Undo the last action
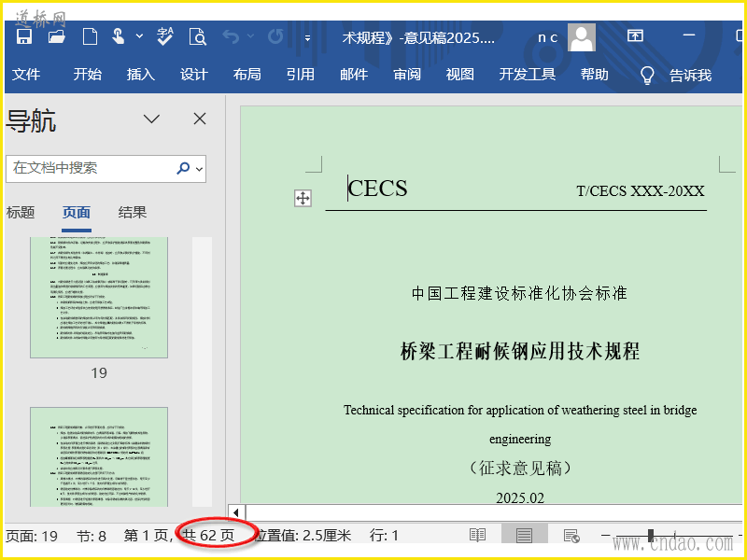This screenshot has height=560, width=747. (x=231, y=36)
